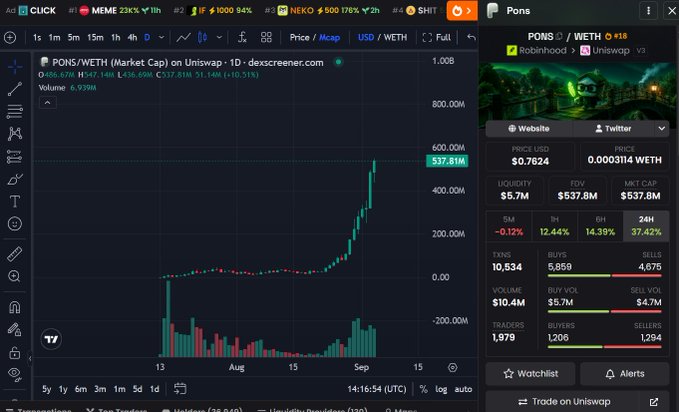Collapse the chart legend chevron
Screen dimensions: 679x412
[48, 103]
